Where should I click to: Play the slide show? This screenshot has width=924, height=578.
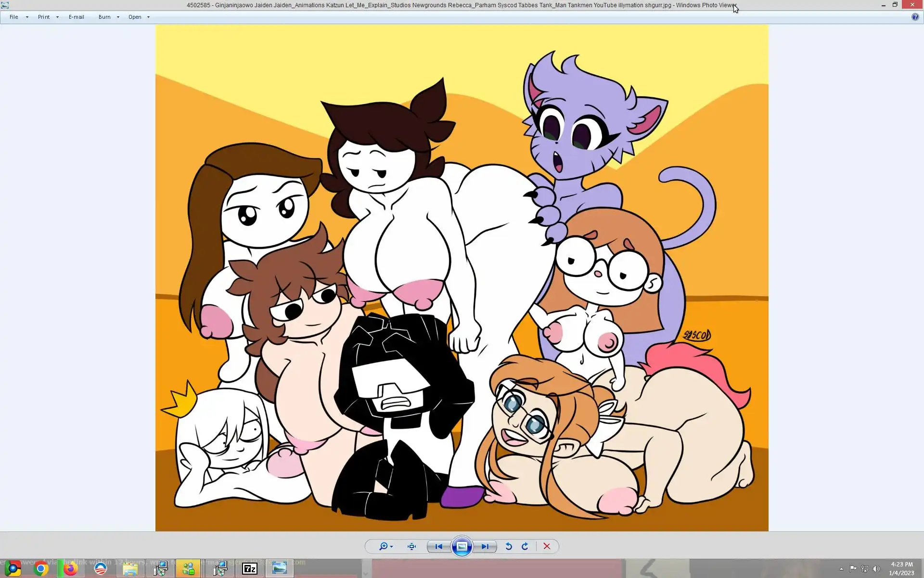tap(462, 546)
